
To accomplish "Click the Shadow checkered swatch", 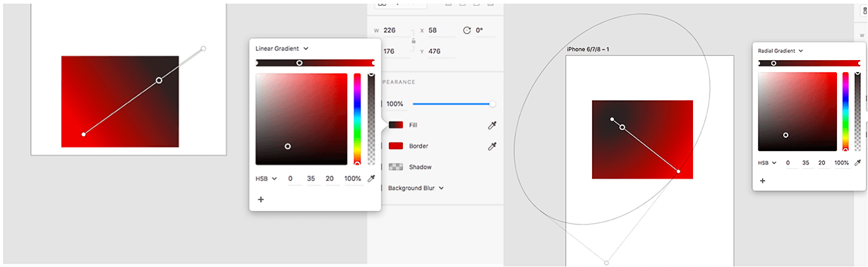I will [x=396, y=167].
